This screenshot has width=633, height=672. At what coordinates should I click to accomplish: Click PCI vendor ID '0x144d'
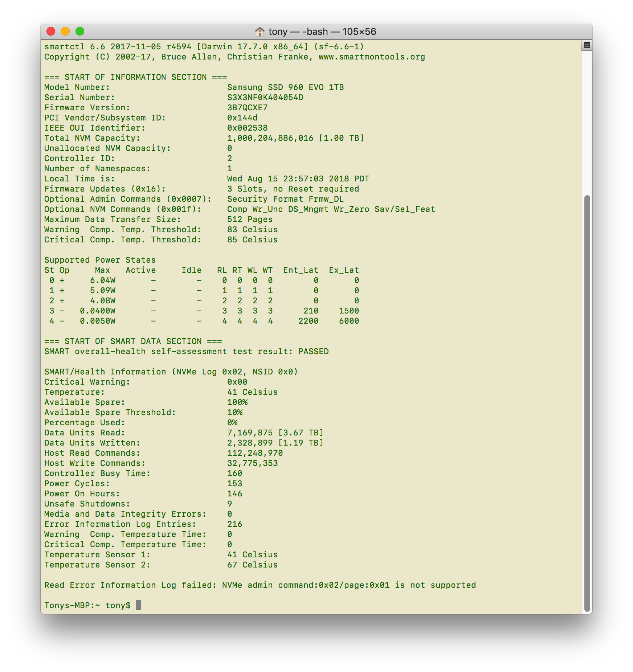tap(242, 118)
